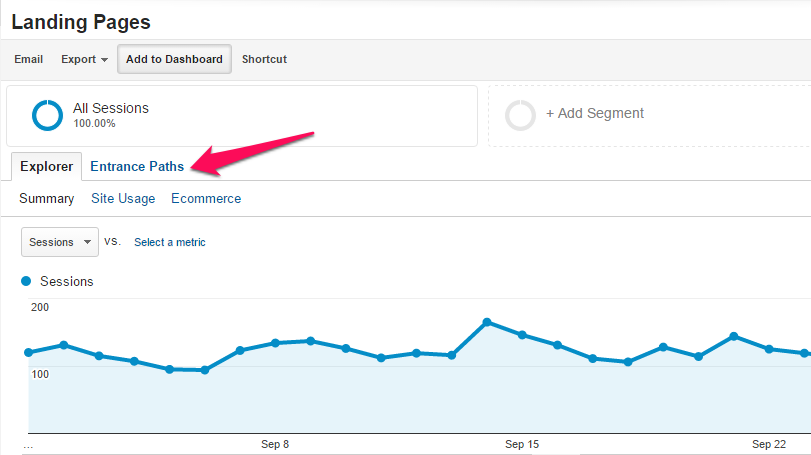Viewport: 811px width, 455px height.
Task: Switch to the Entrance Paths tab
Action: pos(137,167)
